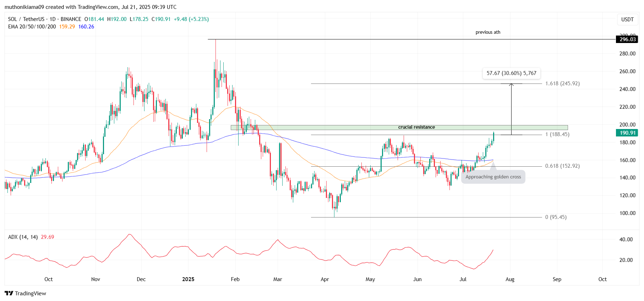The image size is (644, 301).
Task: Click the 'Approaching golden cross' callout
Action: coord(493,177)
